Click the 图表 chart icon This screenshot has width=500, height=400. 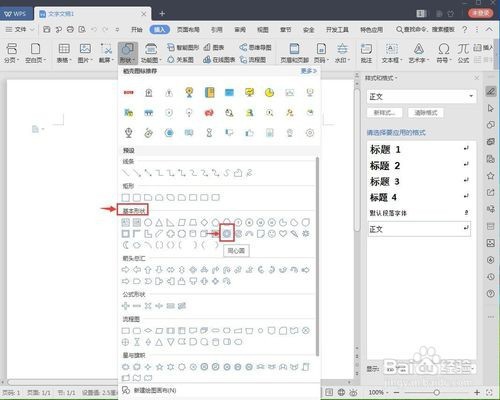point(213,47)
